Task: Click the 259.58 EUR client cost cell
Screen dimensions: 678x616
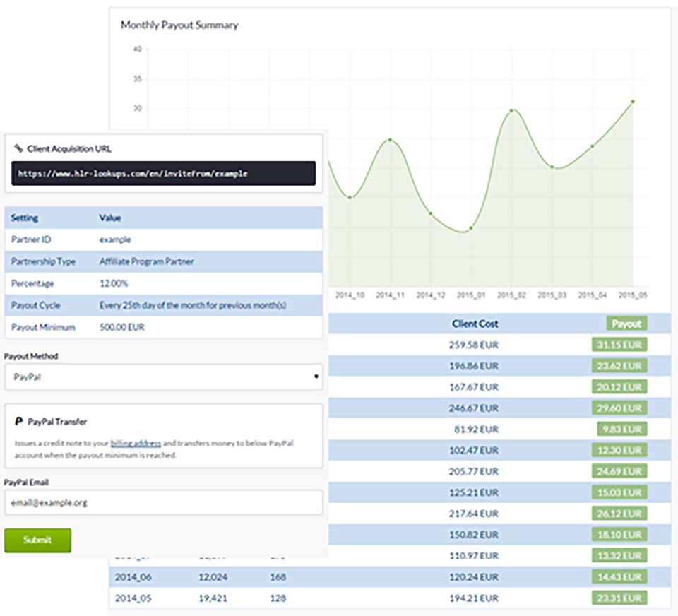Action: coord(473,345)
